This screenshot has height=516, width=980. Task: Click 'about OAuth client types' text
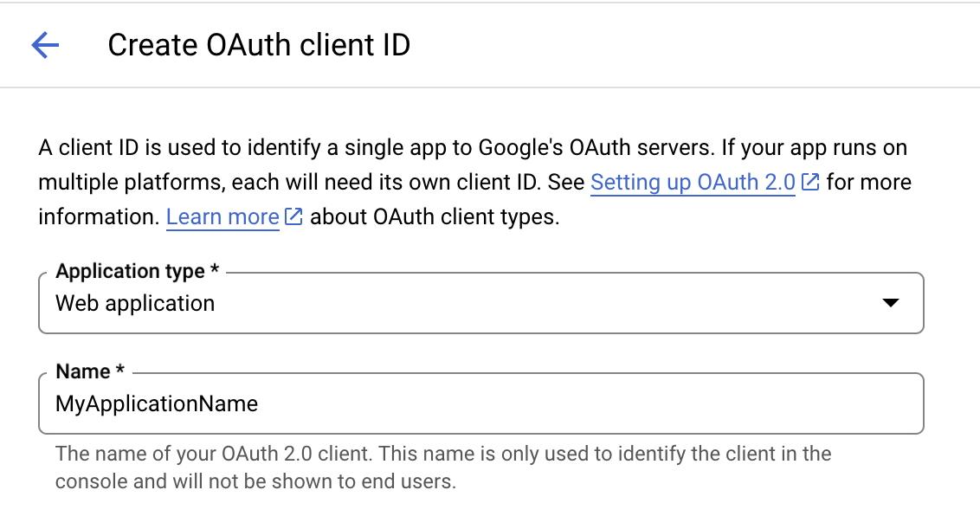[x=435, y=217]
